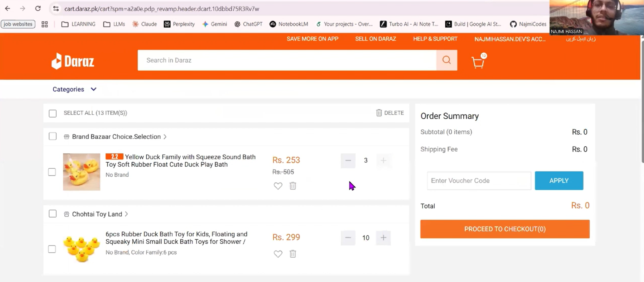The width and height of the screenshot is (644, 282).
Task: Open the NotebookLM bookmark
Action: click(289, 24)
